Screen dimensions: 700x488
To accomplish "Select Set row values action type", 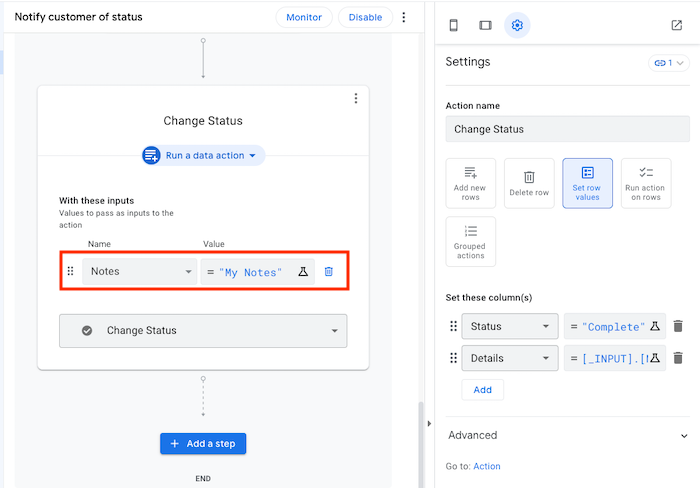I will point(588,183).
